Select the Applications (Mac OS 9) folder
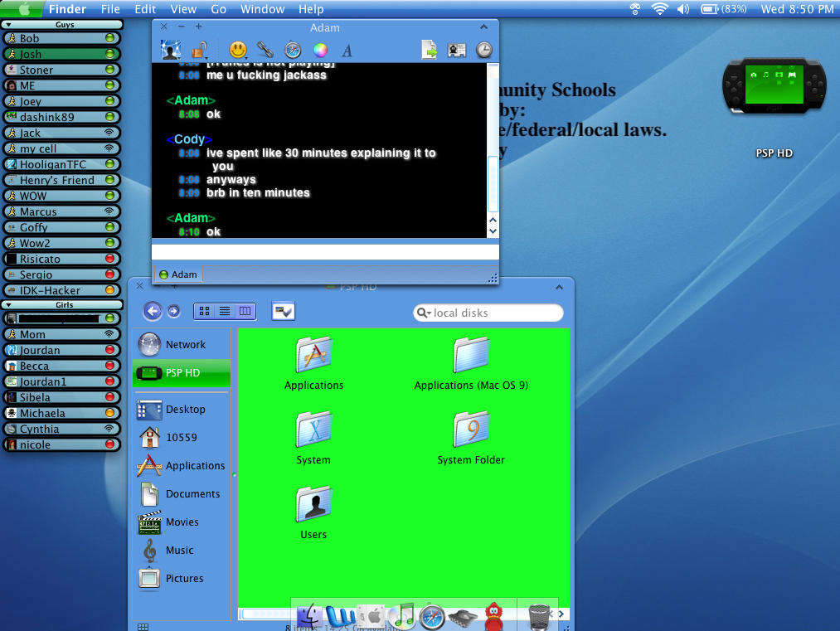 tap(471, 355)
